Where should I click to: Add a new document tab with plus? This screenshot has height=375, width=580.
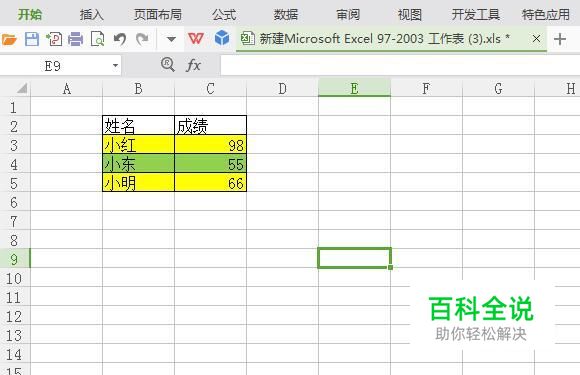560,39
